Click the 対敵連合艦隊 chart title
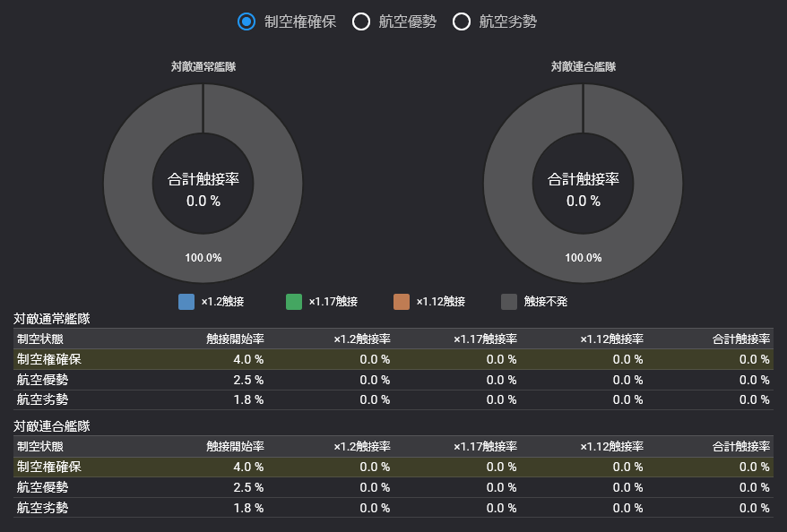This screenshot has height=532, width=787. click(584, 66)
